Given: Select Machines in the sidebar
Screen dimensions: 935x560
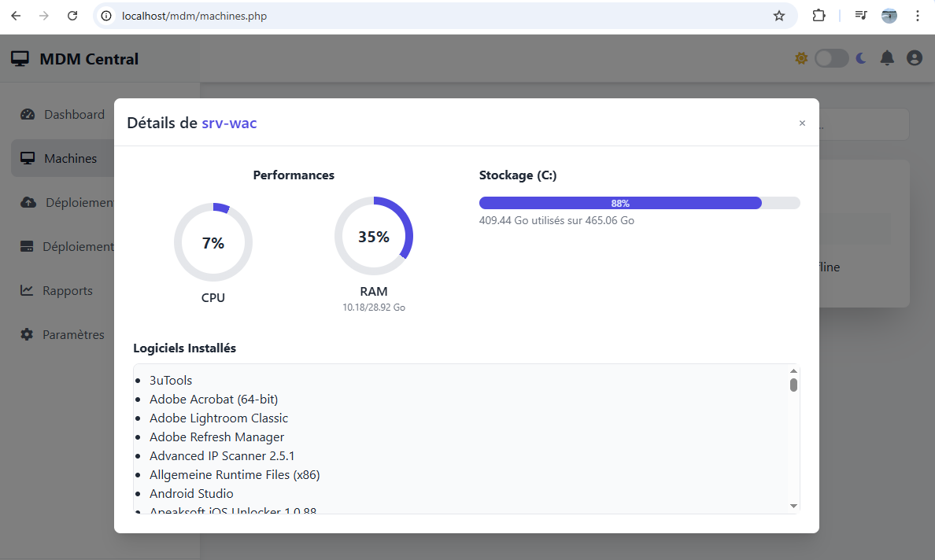Looking at the screenshot, I should [x=70, y=158].
